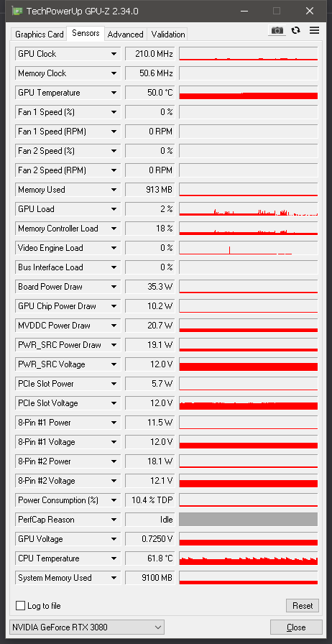This screenshot has height=644, width=332.
Task: Click the gray PerfCap Reason bar
Action: coord(249,520)
